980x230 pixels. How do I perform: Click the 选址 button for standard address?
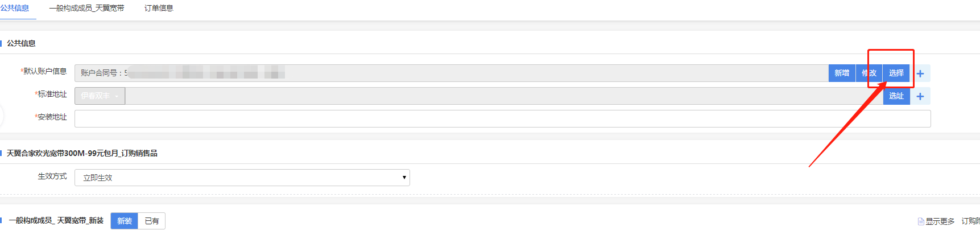(x=896, y=96)
